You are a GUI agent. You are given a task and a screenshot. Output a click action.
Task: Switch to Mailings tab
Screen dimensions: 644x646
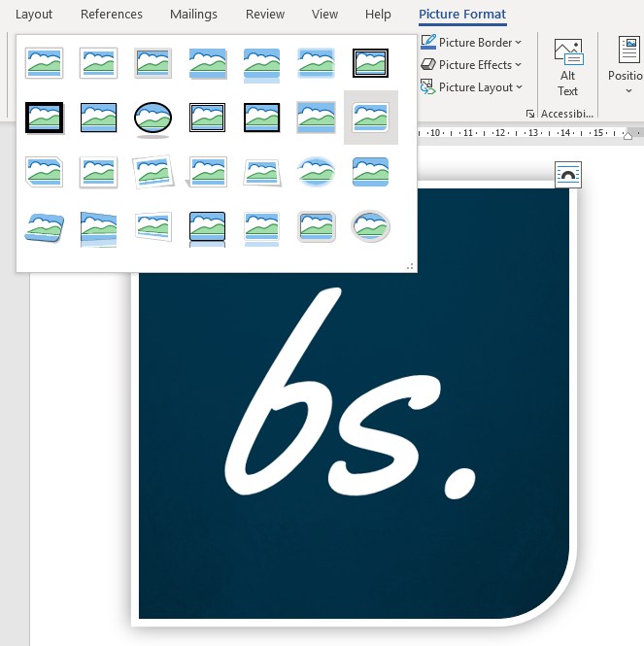[193, 14]
